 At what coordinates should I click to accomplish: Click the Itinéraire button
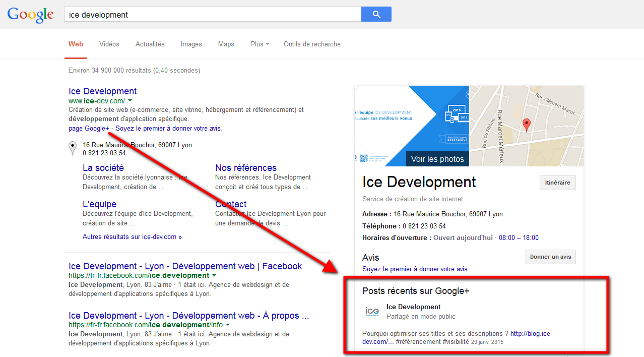point(557,183)
